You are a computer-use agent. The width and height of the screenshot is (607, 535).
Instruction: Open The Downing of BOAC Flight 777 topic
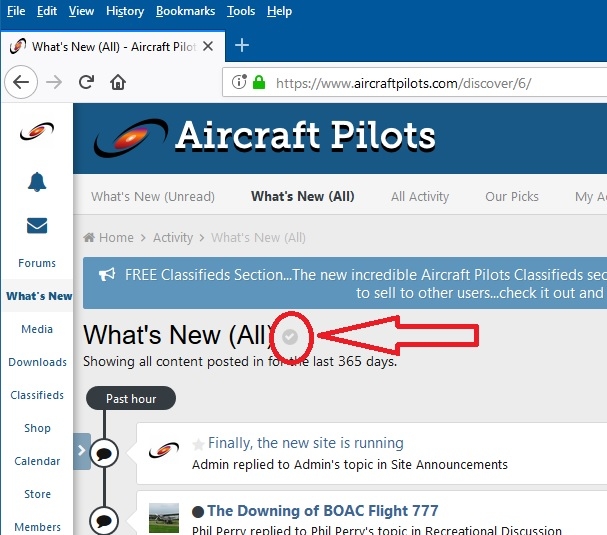click(x=323, y=511)
